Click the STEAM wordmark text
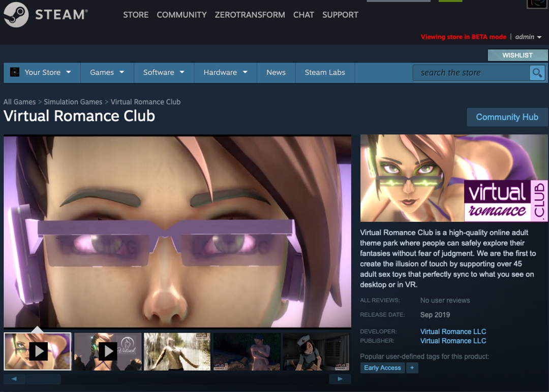The height and width of the screenshot is (392, 549). click(62, 15)
